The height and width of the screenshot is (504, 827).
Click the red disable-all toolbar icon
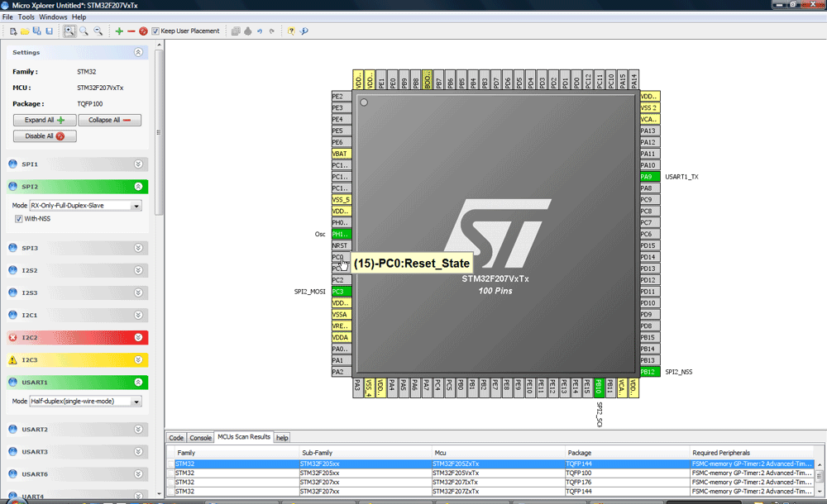[143, 31]
